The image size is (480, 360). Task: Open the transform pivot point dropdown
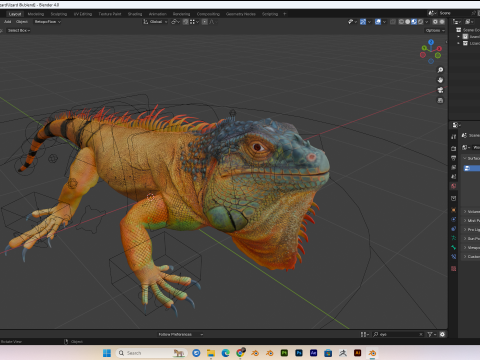(x=175, y=22)
